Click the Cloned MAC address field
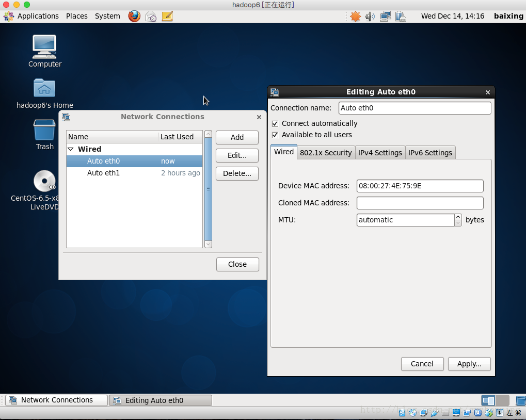The height and width of the screenshot is (420, 526). pos(420,203)
